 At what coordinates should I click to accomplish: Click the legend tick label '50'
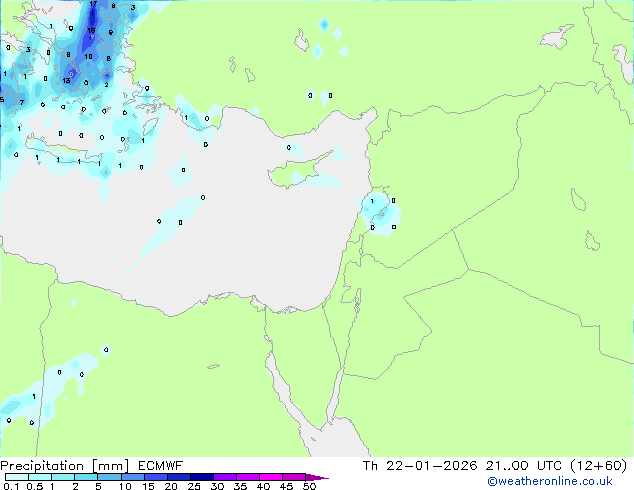pyautogui.click(x=309, y=486)
